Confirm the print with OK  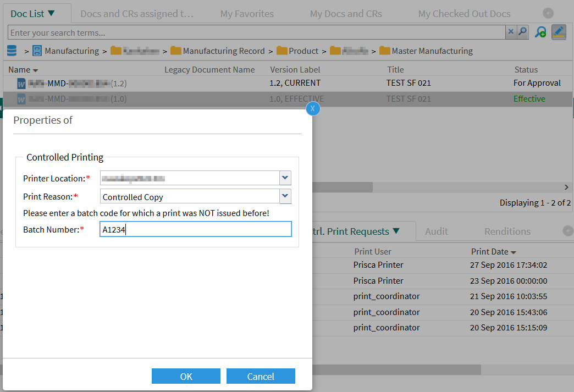(x=186, y=376)
